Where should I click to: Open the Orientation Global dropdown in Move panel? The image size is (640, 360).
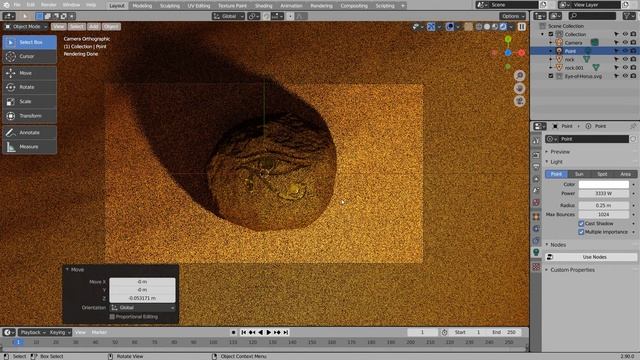[142, 308]
